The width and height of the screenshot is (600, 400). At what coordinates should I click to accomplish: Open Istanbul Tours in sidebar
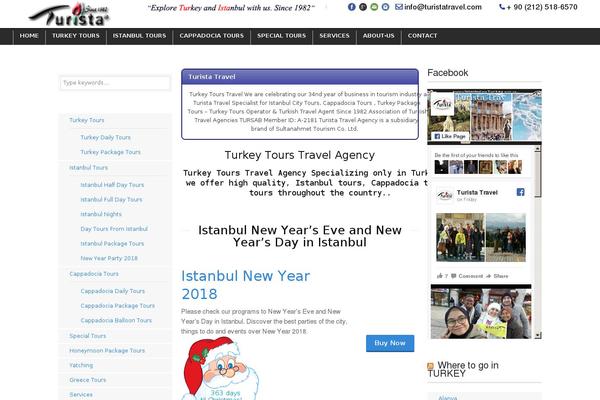pos(88,168)
